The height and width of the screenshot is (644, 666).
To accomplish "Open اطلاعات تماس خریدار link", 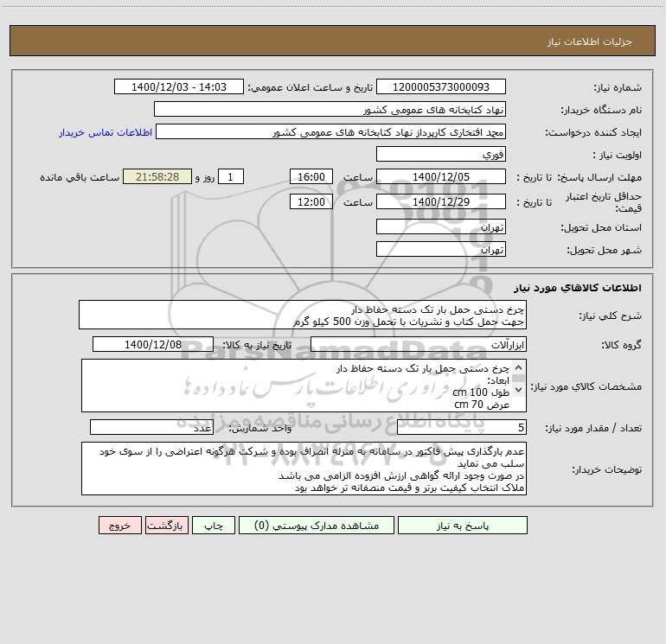I will point(106,132).
